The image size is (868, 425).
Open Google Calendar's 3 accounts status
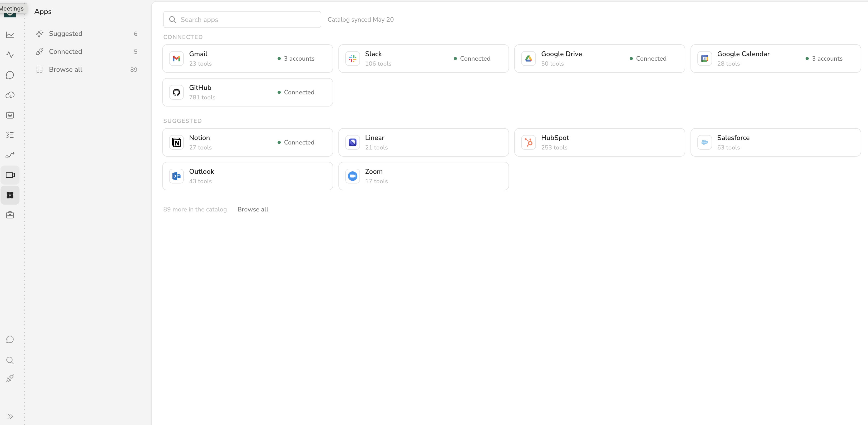click(x=824, y=59)
